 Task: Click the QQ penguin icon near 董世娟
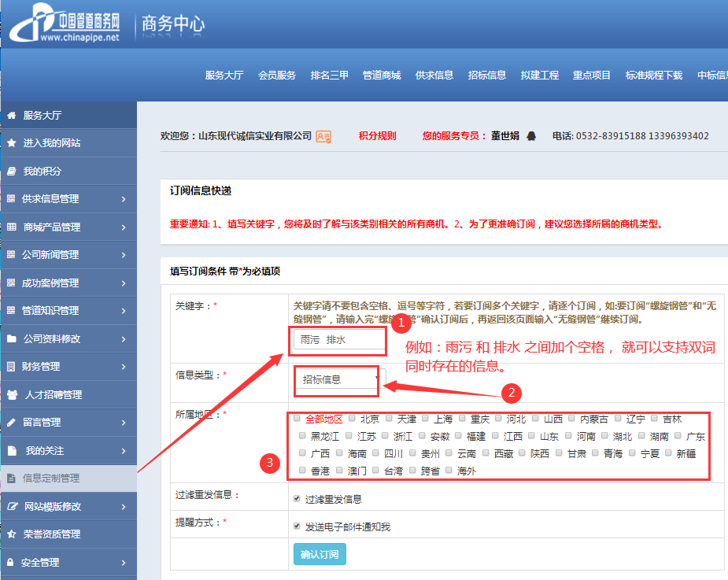point(531,135)
